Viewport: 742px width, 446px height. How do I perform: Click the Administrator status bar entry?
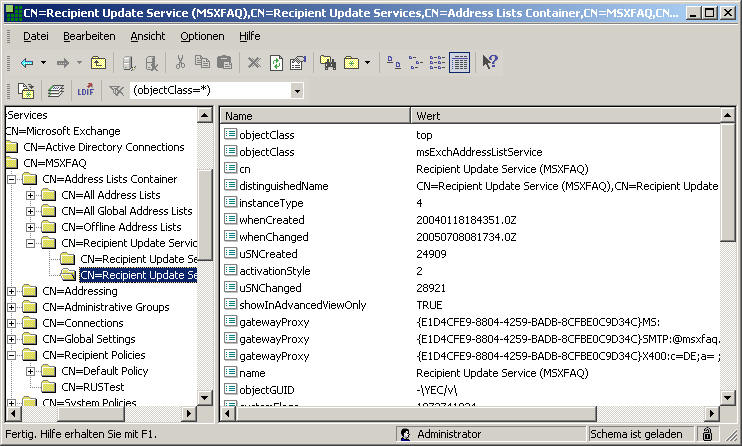click(490, 434)
